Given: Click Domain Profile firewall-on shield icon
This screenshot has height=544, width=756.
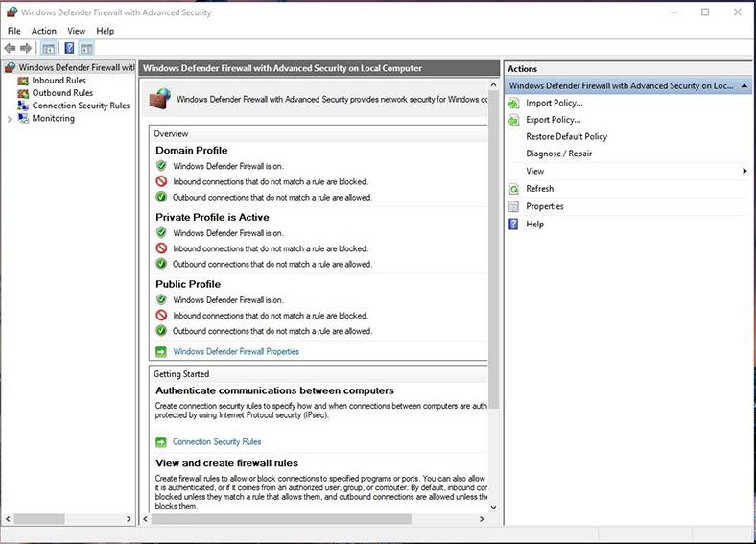Looking at the screenshot, I should click(x=161, y=166).
